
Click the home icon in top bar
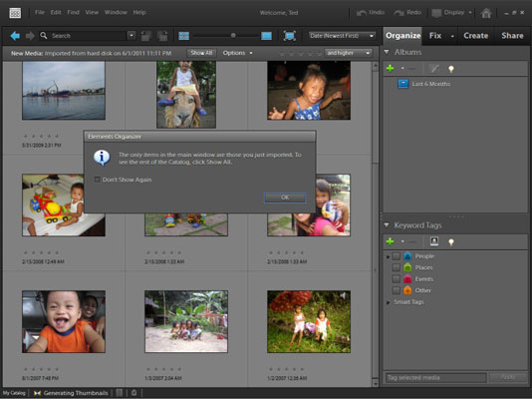486,13
